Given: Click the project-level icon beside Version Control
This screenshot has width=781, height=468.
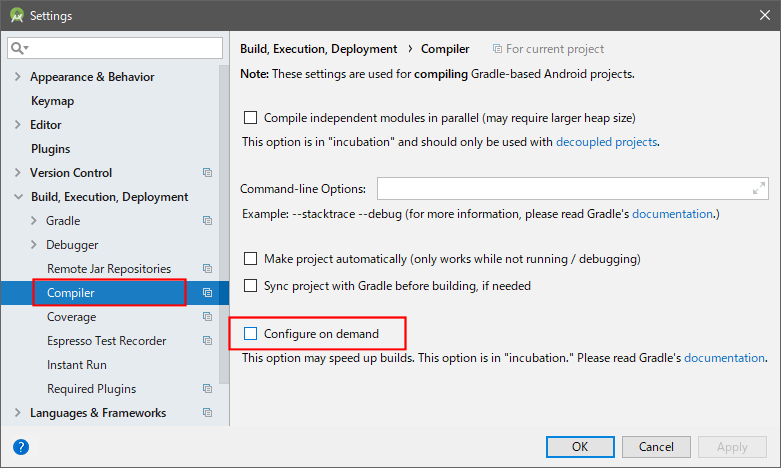Looking at the screenshot, I should point(207,173).
